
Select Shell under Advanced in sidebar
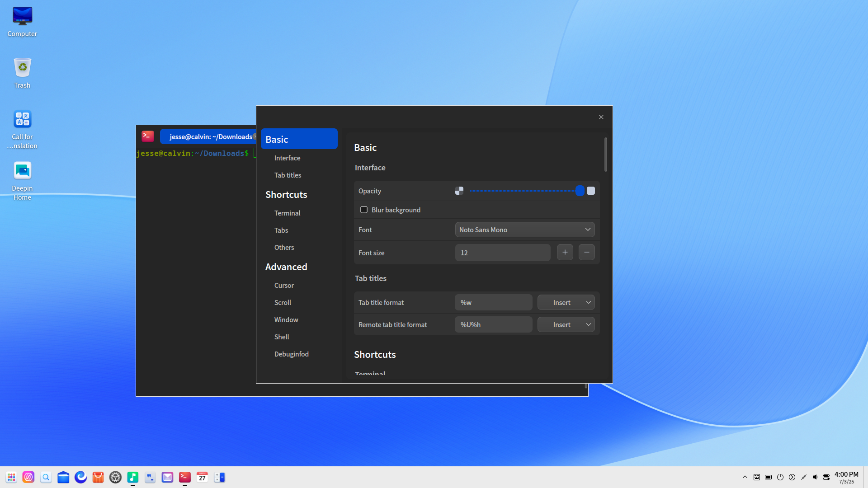[x=282, y=337]
